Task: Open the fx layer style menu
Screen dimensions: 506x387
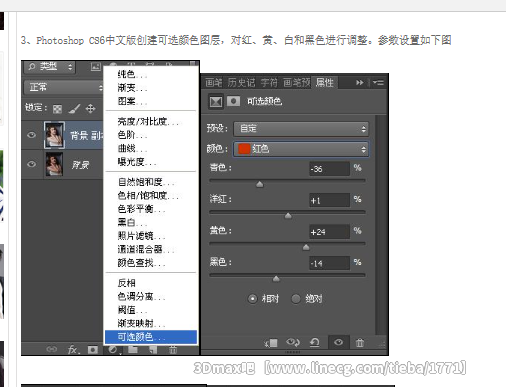Action: [73, 349]
